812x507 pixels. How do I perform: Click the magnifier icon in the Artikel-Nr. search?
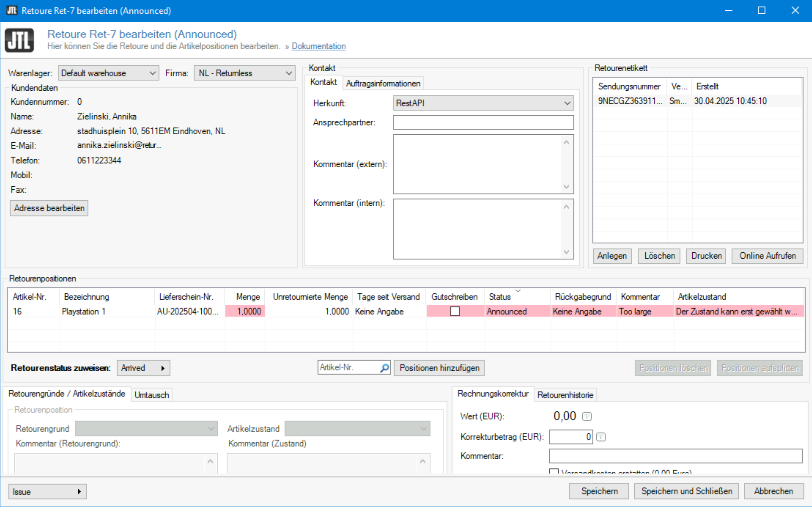coord(384,368)
